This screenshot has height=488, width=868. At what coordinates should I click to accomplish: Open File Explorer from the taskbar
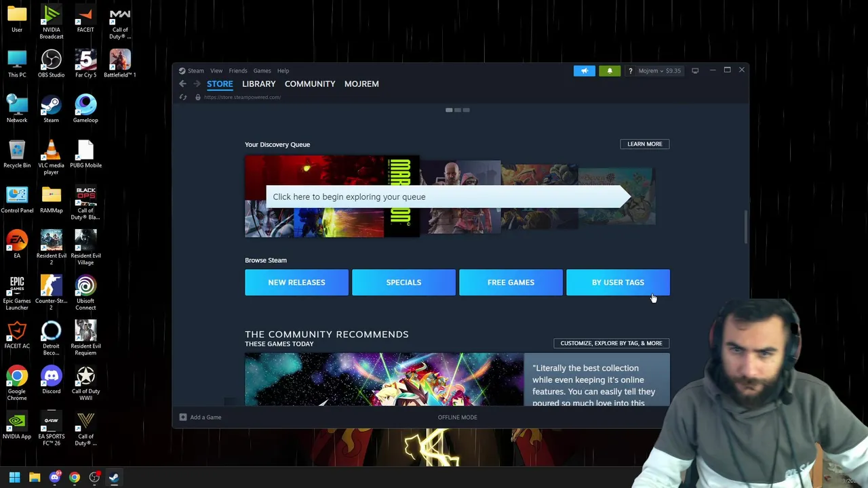click(x=35, y=477)
